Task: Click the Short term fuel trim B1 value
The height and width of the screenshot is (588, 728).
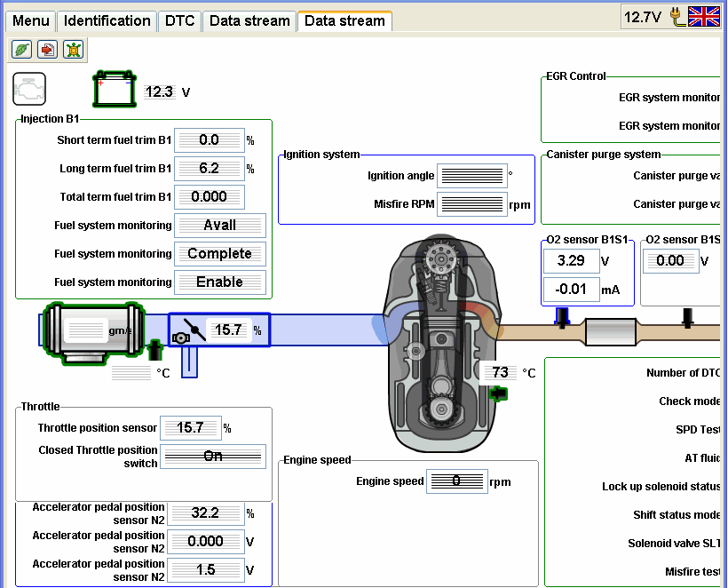Action: pyautogui.click(x=209, y=139)
